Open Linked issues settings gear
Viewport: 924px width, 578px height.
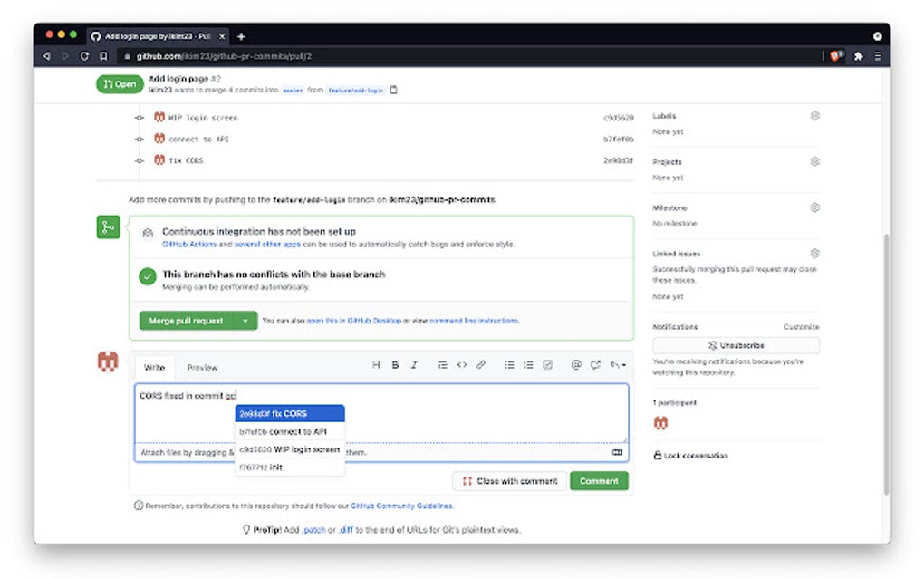pos(815,254)
